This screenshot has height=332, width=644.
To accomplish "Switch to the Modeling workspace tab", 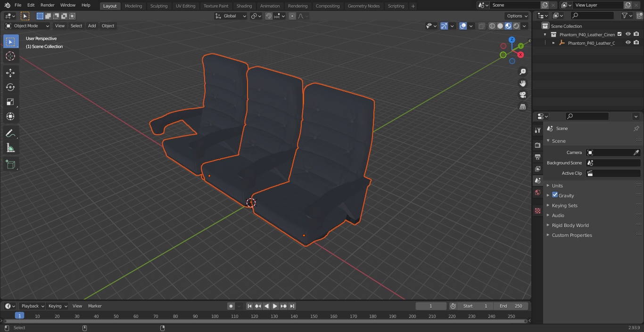I will (x=133, y=6).
